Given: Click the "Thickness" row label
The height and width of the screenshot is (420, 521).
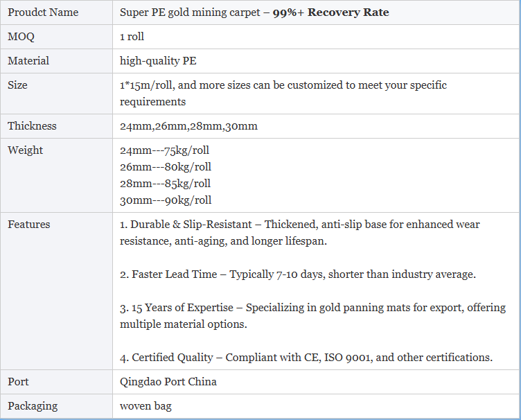Looking at the screenshot, I should click(32, 126).
